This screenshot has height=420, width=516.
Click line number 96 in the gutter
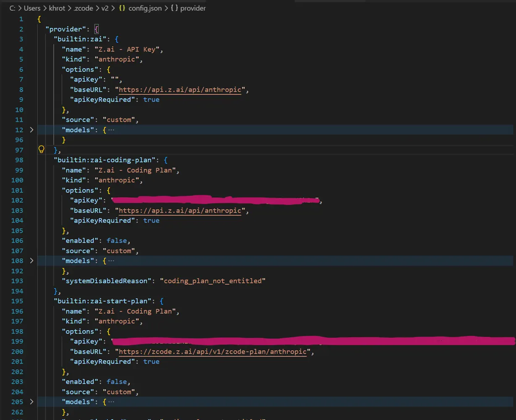tap(19, 140)
